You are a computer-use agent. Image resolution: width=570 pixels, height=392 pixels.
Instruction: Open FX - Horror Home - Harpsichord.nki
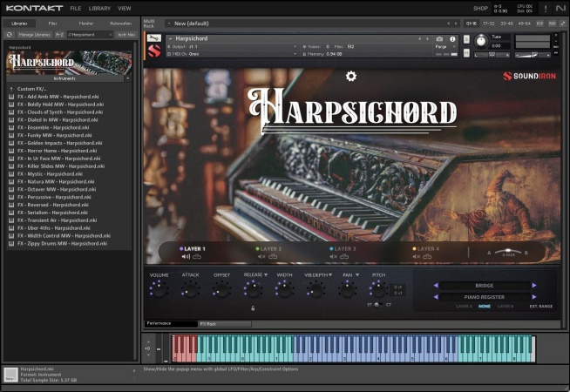click(x=59, y=151)
